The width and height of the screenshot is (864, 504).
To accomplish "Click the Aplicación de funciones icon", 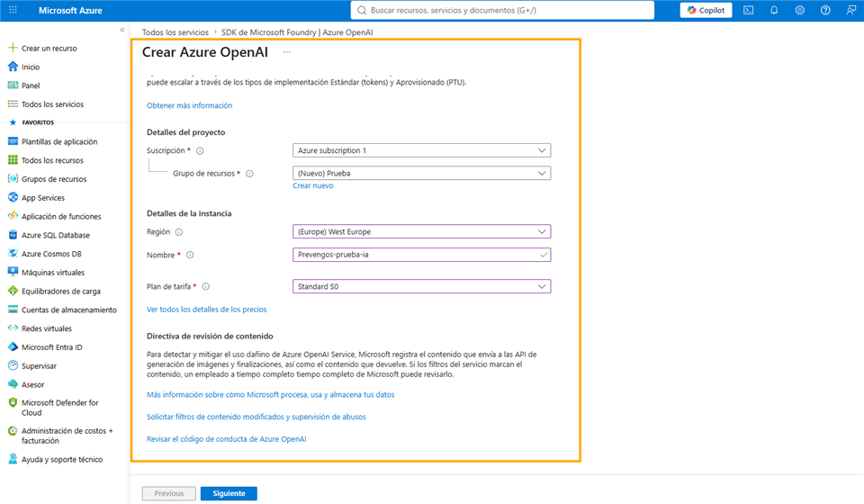I will click(x=13, y=217).
